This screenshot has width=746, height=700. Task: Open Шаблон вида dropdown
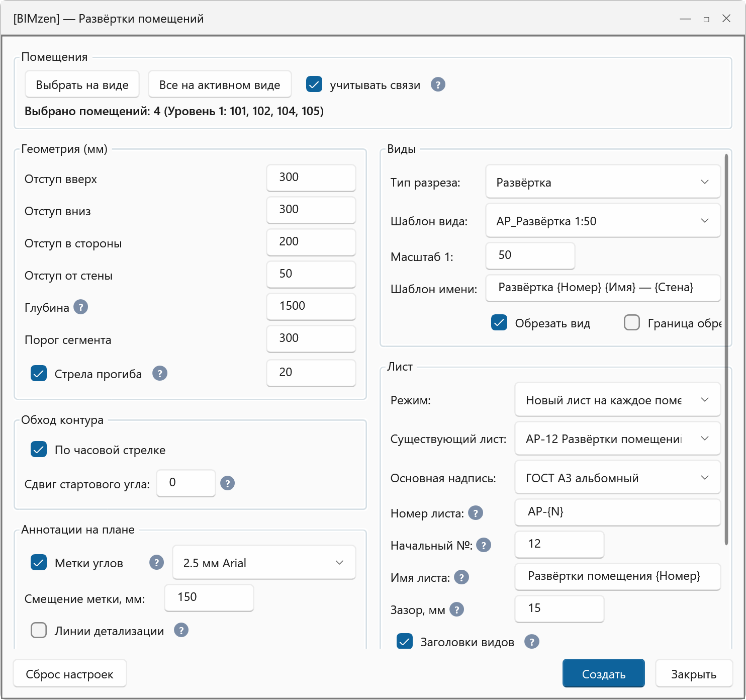coord(603,220)
